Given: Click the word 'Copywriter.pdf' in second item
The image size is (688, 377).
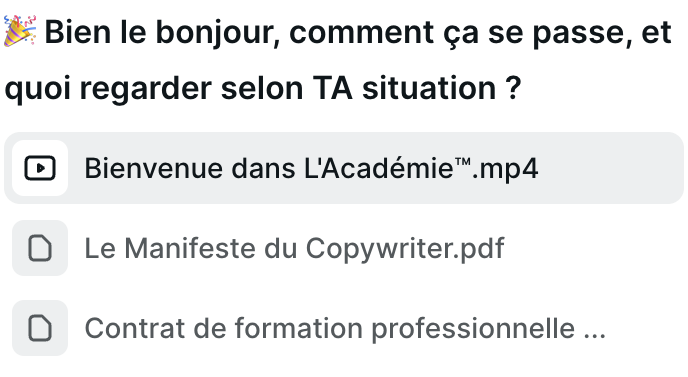Looking at the screenshot, I should [405, 249].
